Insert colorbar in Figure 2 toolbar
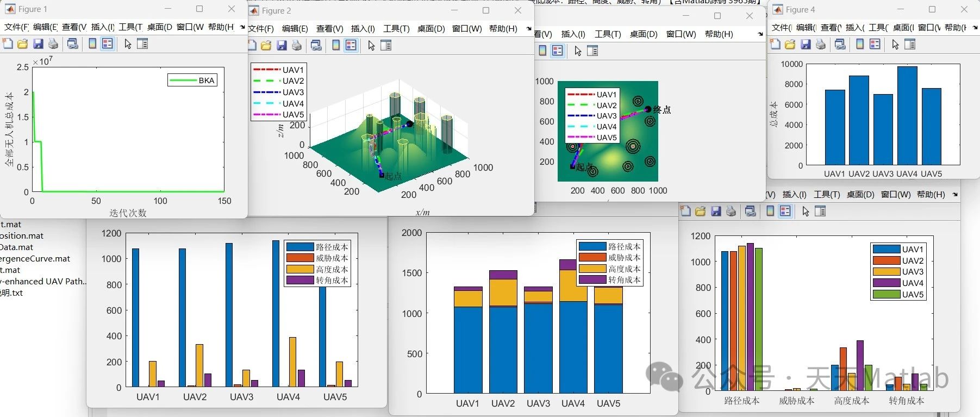Viewport: 980px width, 417px height. [x=336, y=45]
